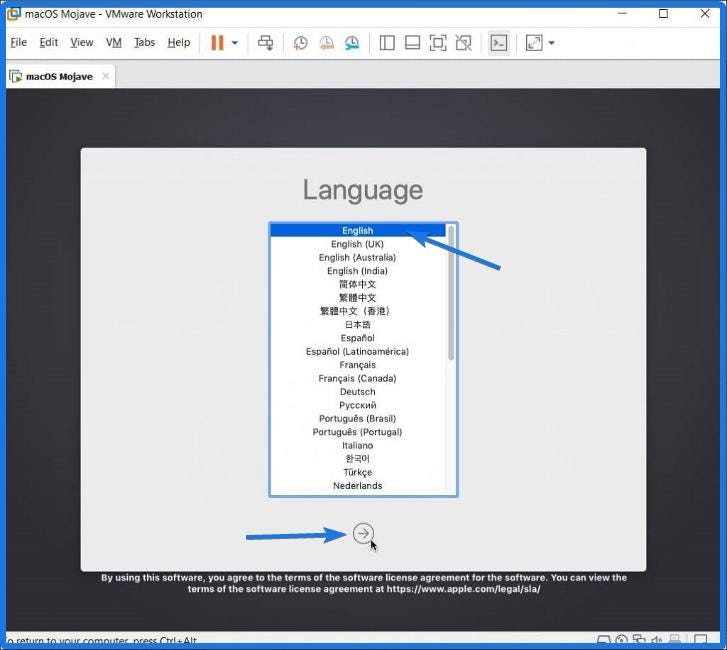Select Français (Canada) language
727x650 pixels.
pyautogui.click(x=357, y=378)
